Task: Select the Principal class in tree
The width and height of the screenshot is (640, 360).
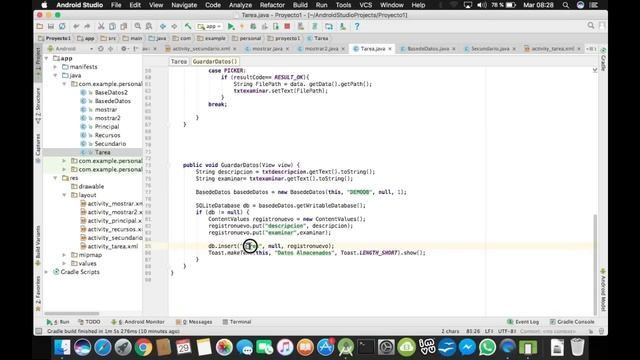Action: [107, 127]
